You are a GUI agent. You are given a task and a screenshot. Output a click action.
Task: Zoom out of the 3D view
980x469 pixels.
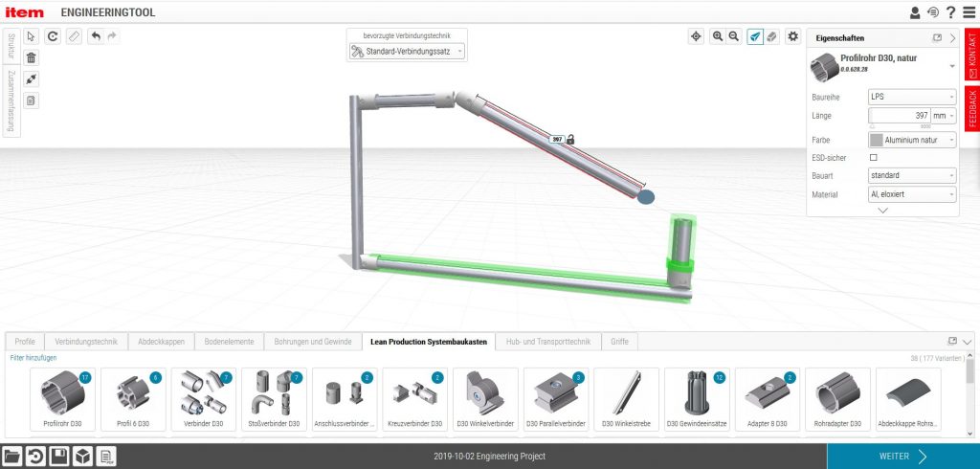pyautogui.click(x=734, y=36)
